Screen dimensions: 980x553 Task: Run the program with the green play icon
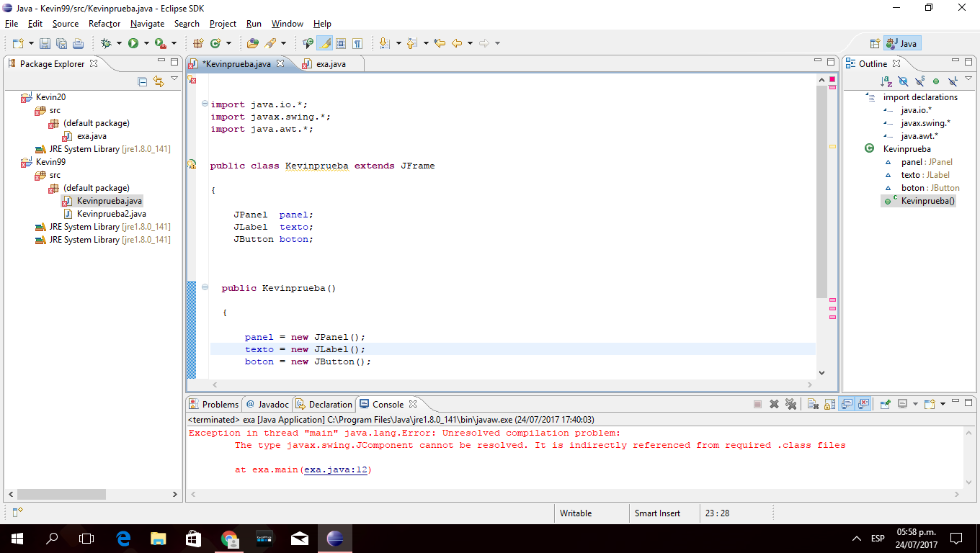click(133, 43)
